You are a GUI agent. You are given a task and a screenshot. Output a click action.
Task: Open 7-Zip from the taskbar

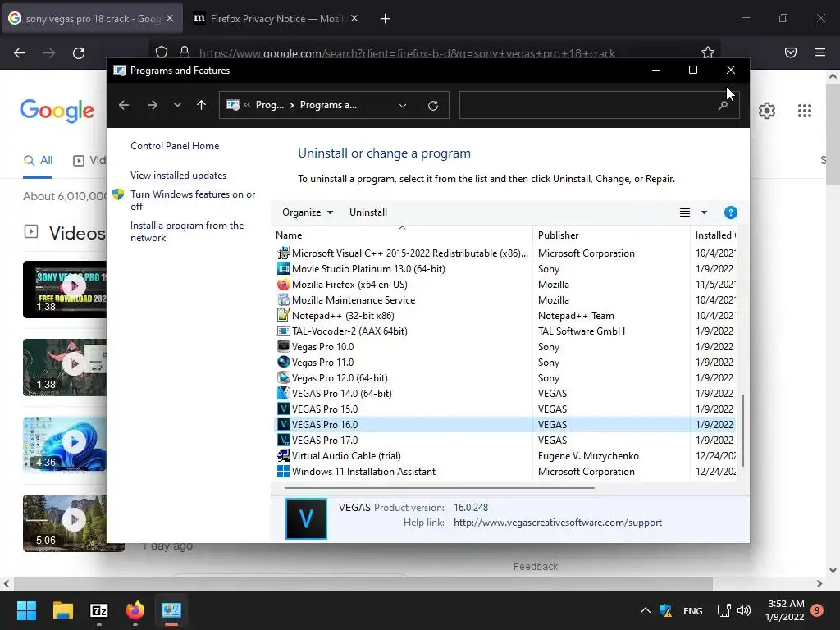(x=99, y=610)
